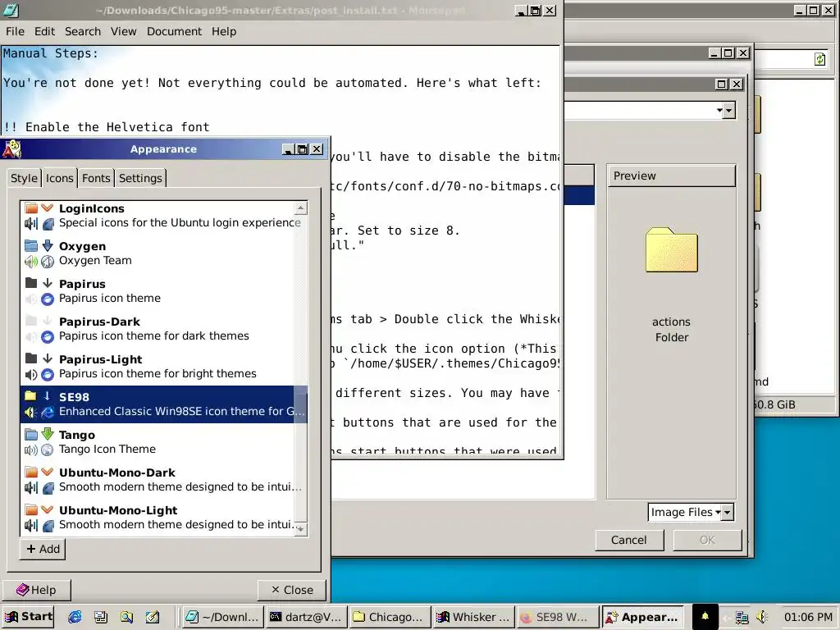Viewport: 840px width, 630px height.
Task: Click the theme list scroll-up arrow
Action: pyautogui.click(x=300, y=208)
